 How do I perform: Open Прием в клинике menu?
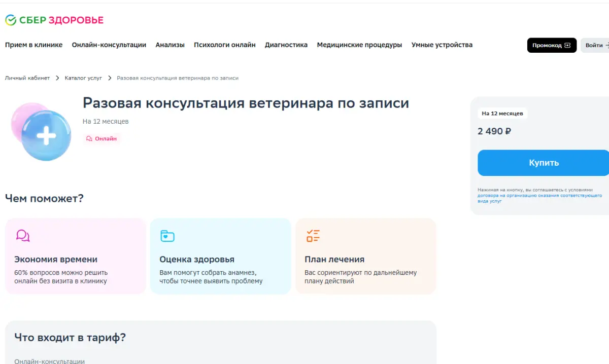click(x=34, y=45)
